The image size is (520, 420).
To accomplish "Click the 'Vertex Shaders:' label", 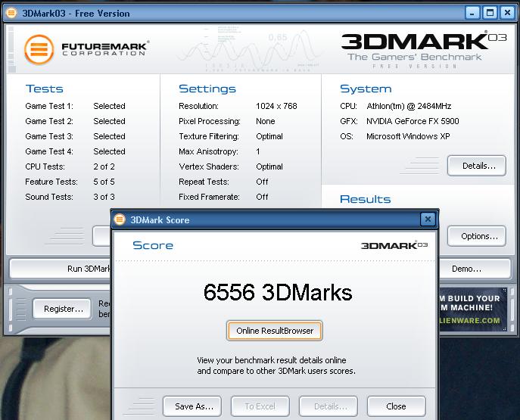I will coord(209,166).
